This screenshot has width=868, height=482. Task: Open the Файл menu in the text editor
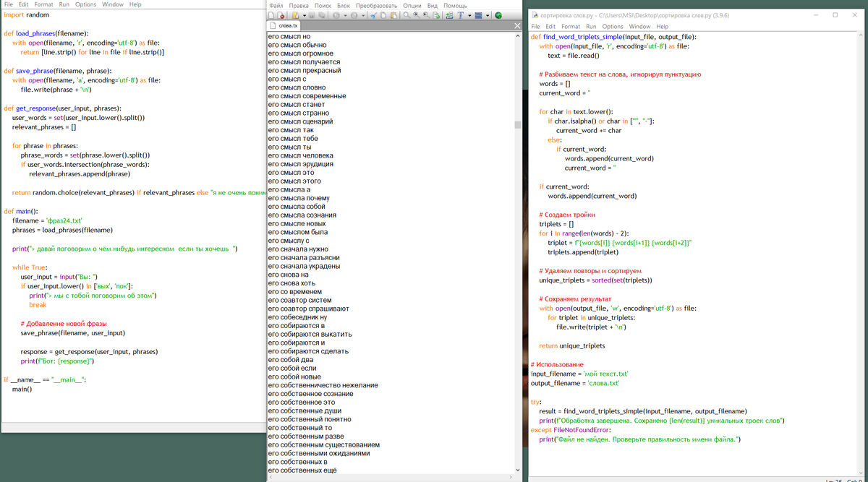(276, 5)
